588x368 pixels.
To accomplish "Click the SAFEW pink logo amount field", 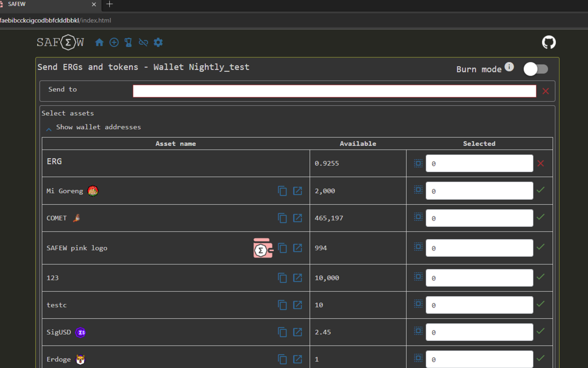I will pos(479,248).
